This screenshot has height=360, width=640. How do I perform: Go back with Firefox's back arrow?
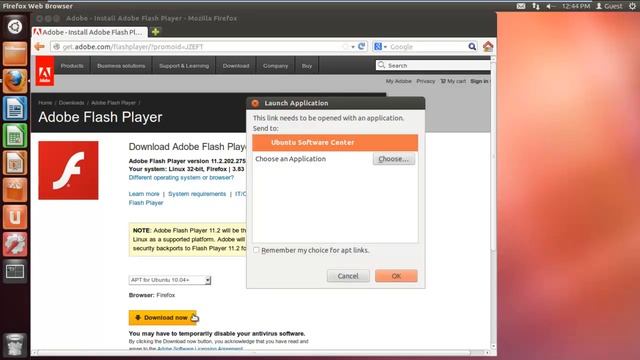[40, 47]
